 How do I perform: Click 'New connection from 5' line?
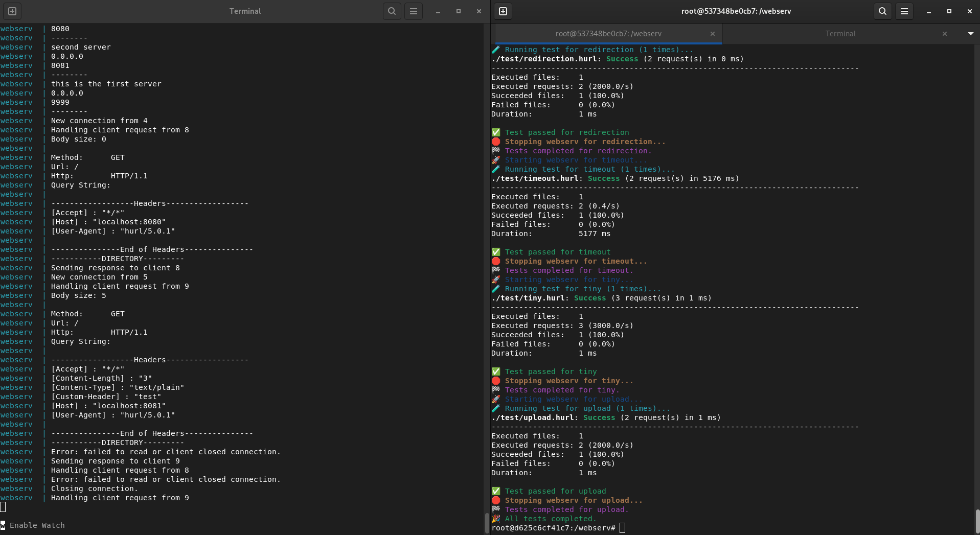(99, 277)
